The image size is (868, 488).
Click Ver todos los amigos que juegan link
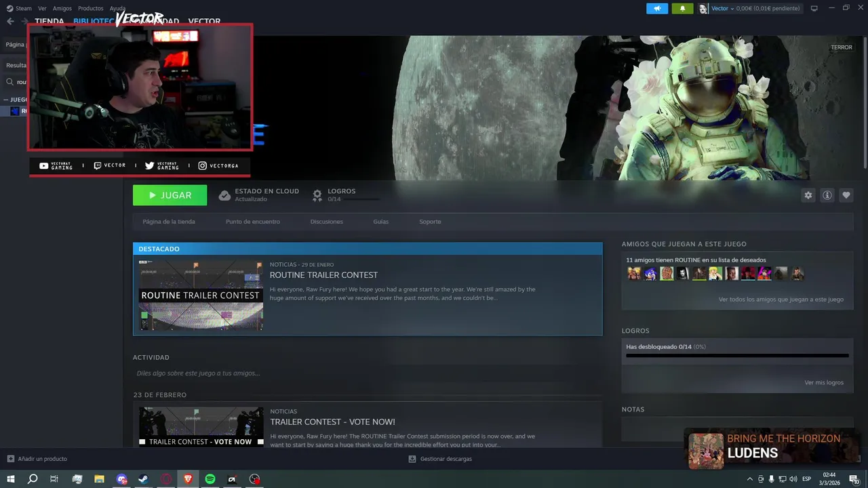click(x=781, y=299)
